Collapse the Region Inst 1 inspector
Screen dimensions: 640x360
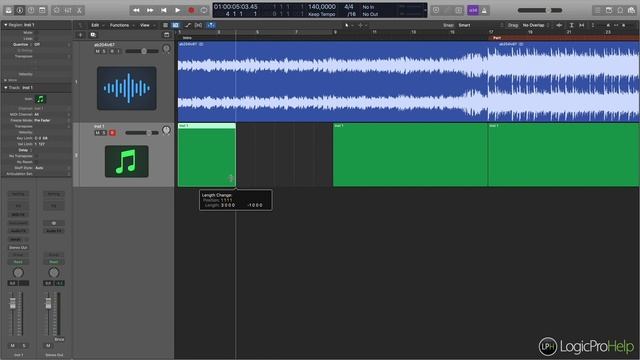5,25
